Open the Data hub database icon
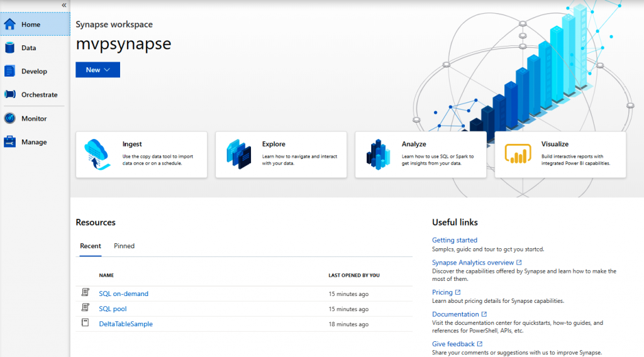 pos(10,48)
